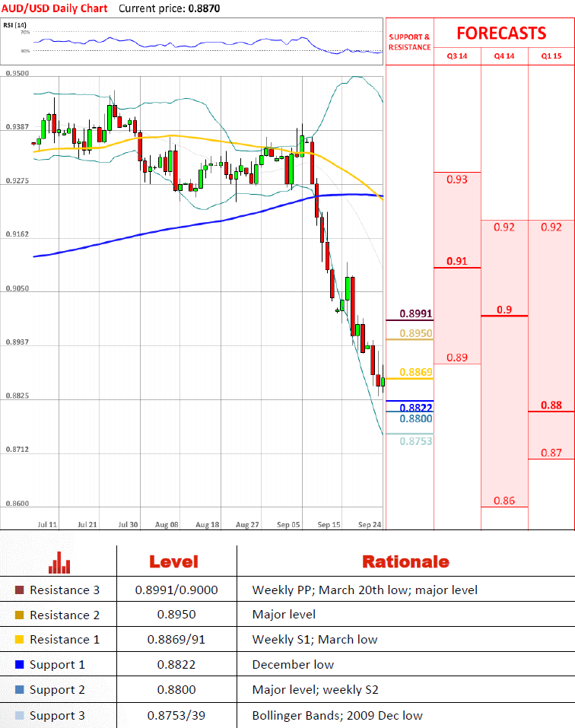Click the Resistance 1 yellow color swatch

point(20,640)
